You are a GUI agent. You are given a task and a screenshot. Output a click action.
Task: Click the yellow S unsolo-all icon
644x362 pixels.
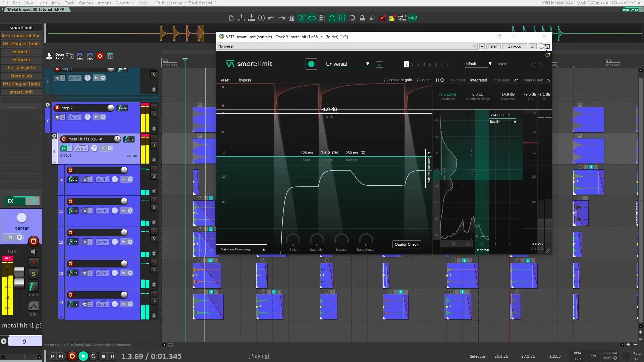click(x=392, y=18)
